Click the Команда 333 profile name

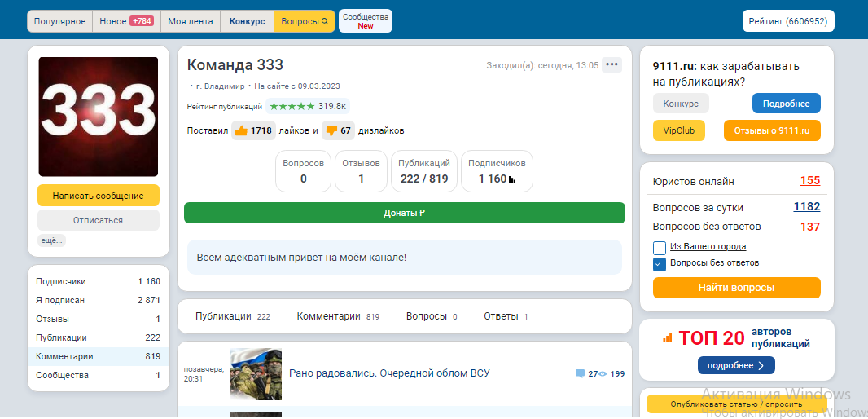[235, 65]
